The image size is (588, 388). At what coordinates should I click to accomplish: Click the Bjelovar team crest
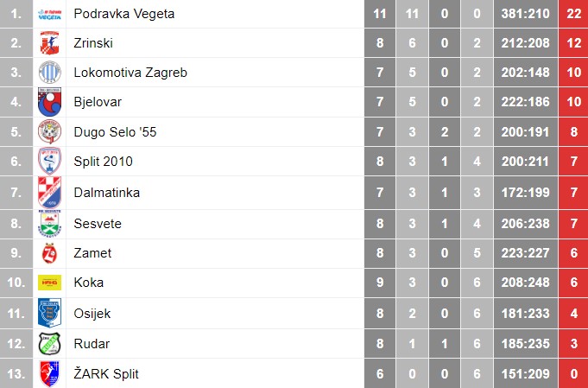click(49, 102)
